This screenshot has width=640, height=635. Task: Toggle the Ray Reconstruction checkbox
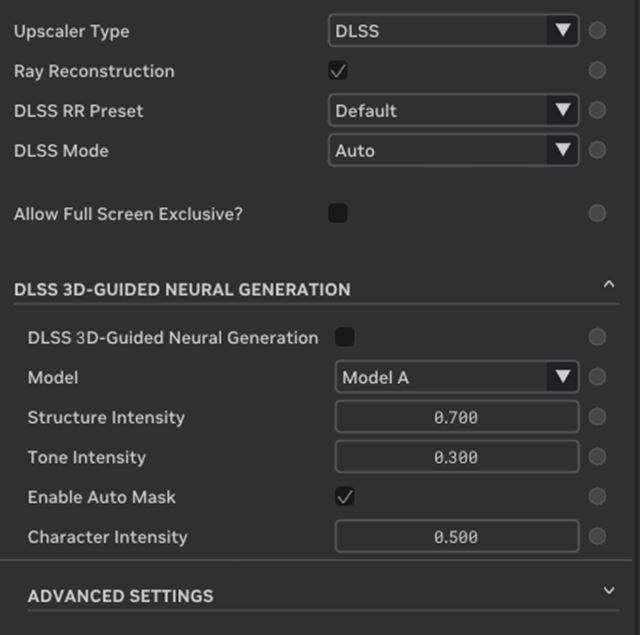[x=338, y=71]
